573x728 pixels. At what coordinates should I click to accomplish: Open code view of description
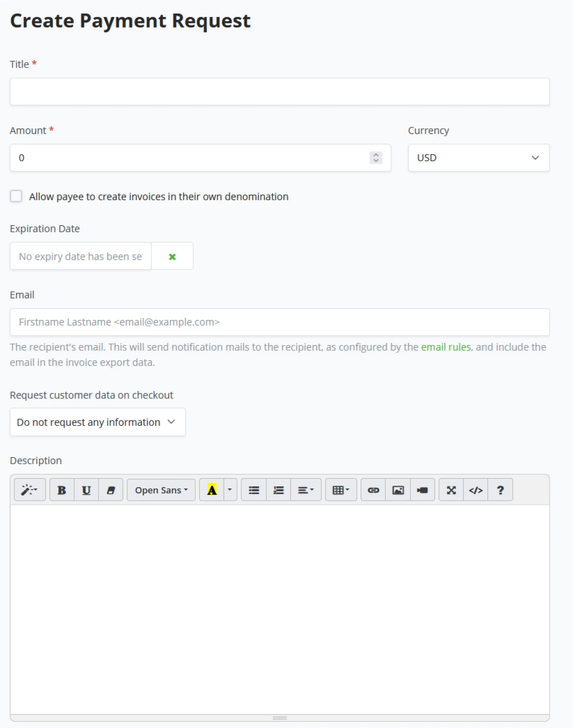[476, 490]
